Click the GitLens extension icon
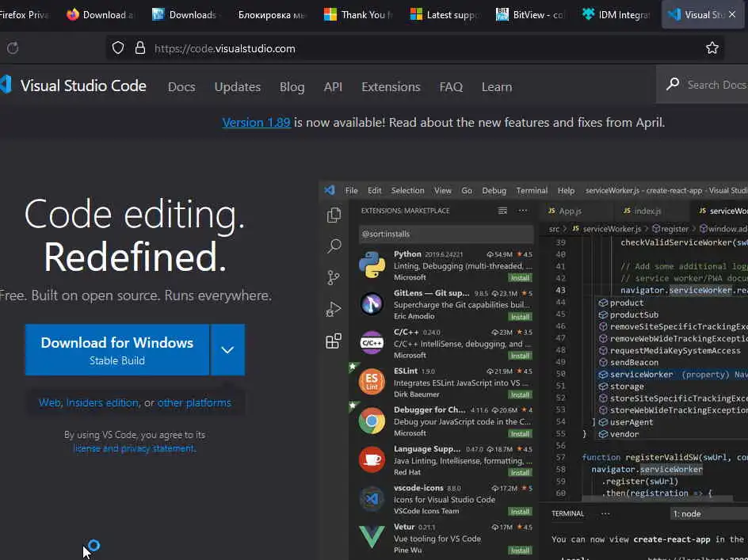This screenshot has height=560, width=748. [x=372, y=303]
